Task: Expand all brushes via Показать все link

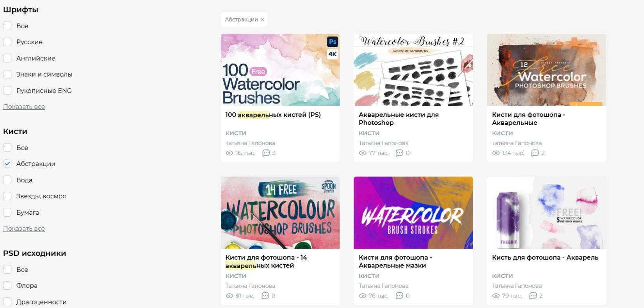Action: (x=24, y=228)
